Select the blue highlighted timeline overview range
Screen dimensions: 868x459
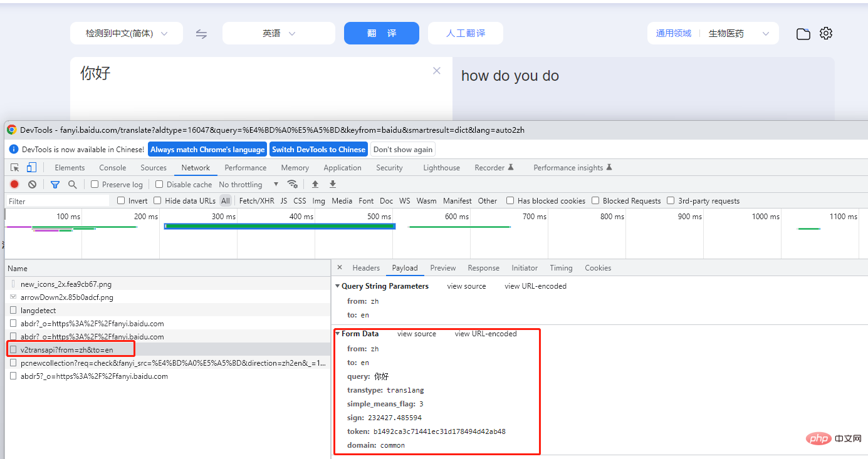click(280, 226)
